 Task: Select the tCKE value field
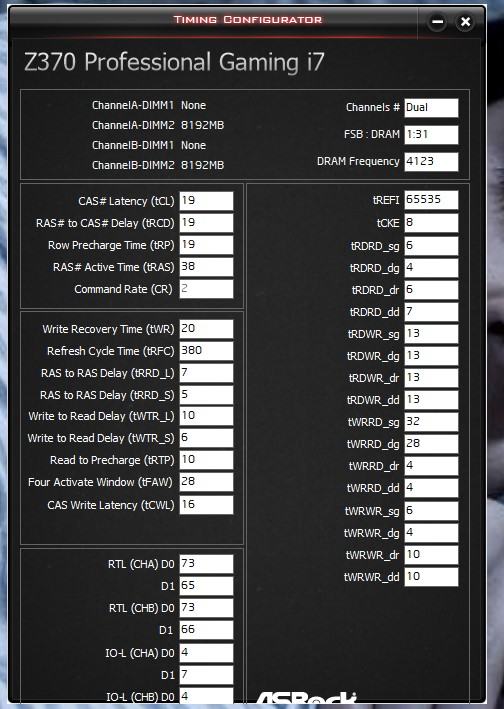431,223
